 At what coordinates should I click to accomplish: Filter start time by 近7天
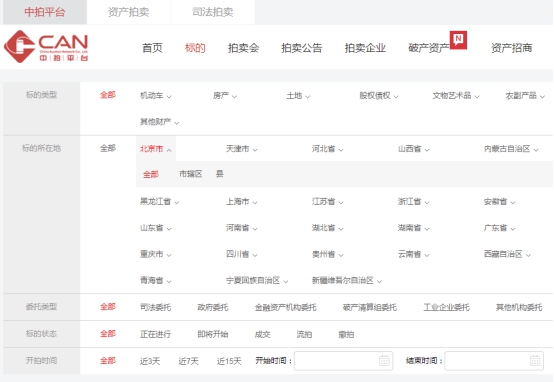coord(188,361)
